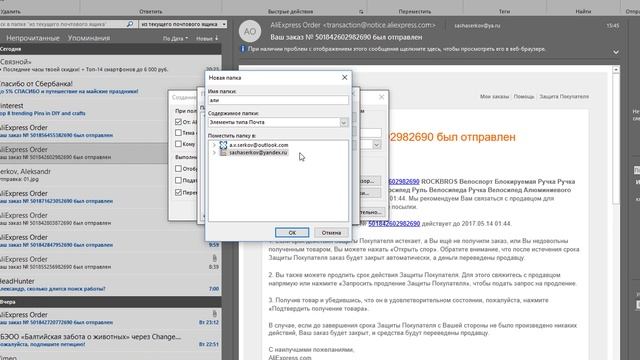Click attachment paperclip on 8:39 AliExpress email
Viewport: 640px width, 360px height.
click(215, 258)
